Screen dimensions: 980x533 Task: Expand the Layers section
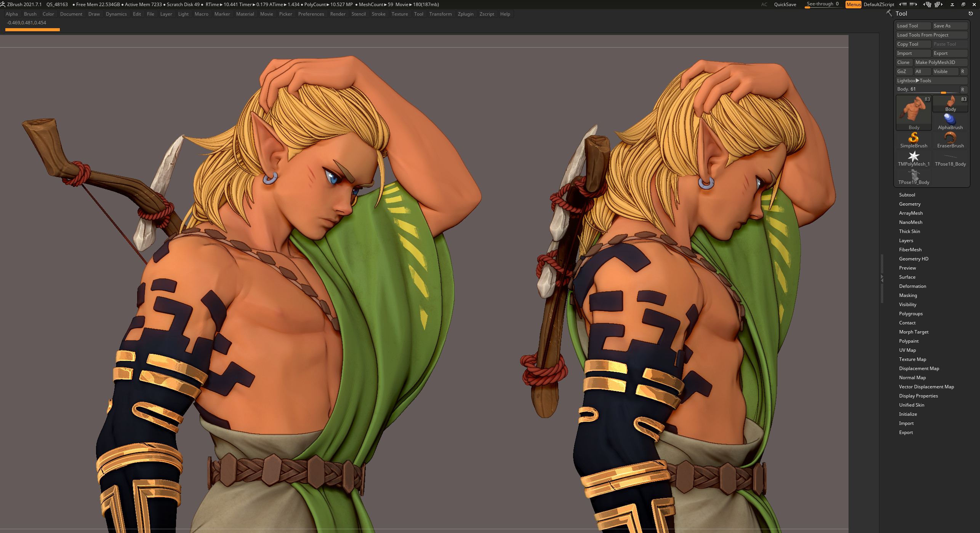906,241
